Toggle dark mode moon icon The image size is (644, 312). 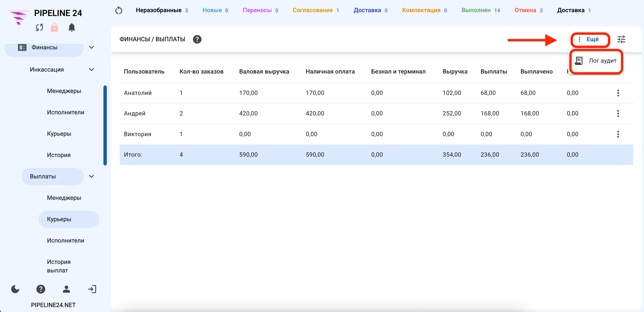click(15, 289)
